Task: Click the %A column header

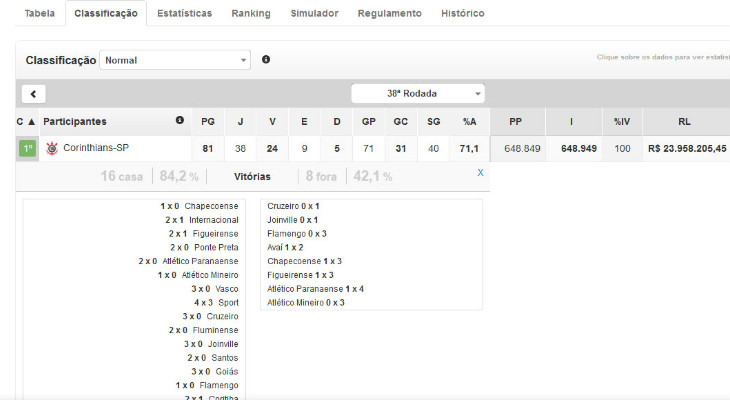Action: pyautogui.click(x=469, y=122)
